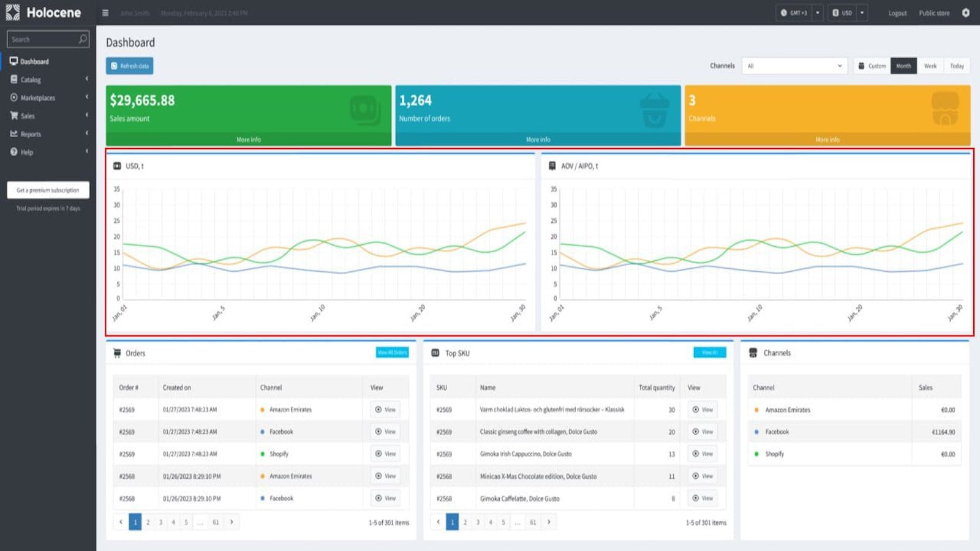Viewport: 980px width, 551px height.
Task: Go to page 2 in Orders pagination
Action: click(148, 522)
